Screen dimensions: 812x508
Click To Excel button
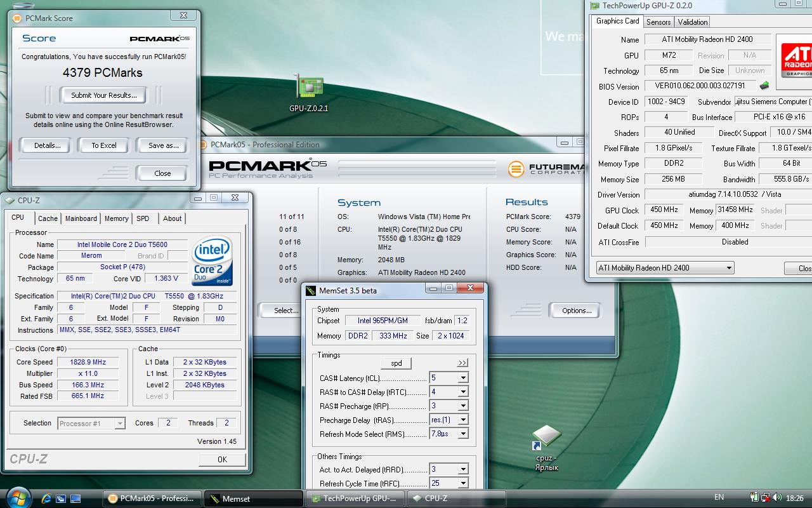(x=104, y=145)
